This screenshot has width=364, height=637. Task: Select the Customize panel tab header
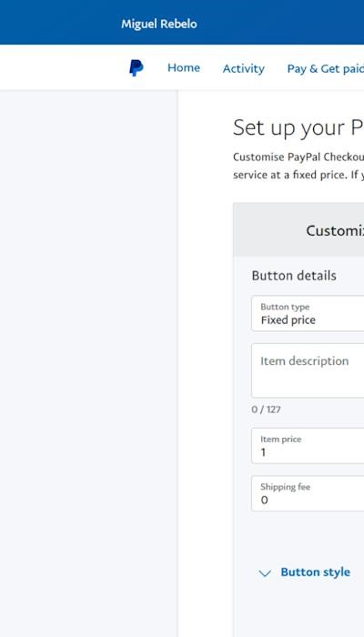pos(298,230)
